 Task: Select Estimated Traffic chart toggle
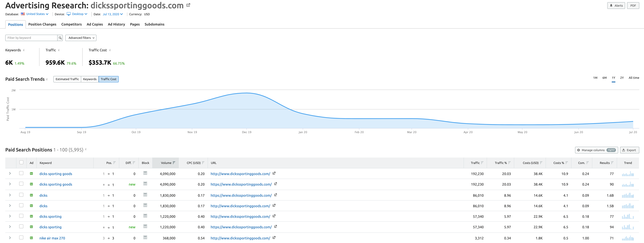pos(67,79)
